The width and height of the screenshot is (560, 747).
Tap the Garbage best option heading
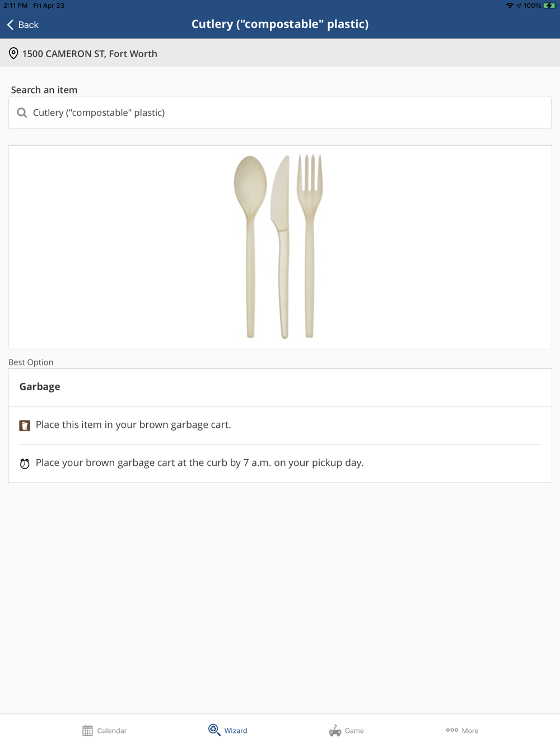[x=40, y=386]
